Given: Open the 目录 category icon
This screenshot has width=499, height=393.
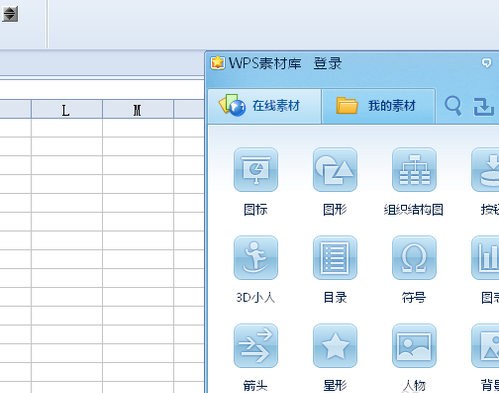Looking at the screenshot, I should (335, 258).
